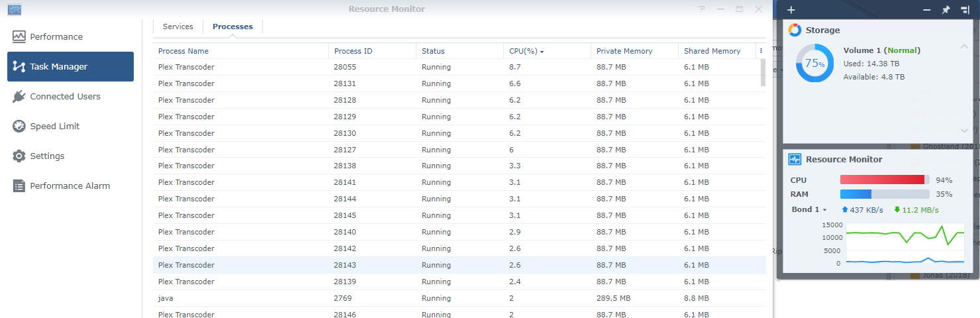Click the Storage widget donut icon
980x318 pixels.
pos(795,30)
